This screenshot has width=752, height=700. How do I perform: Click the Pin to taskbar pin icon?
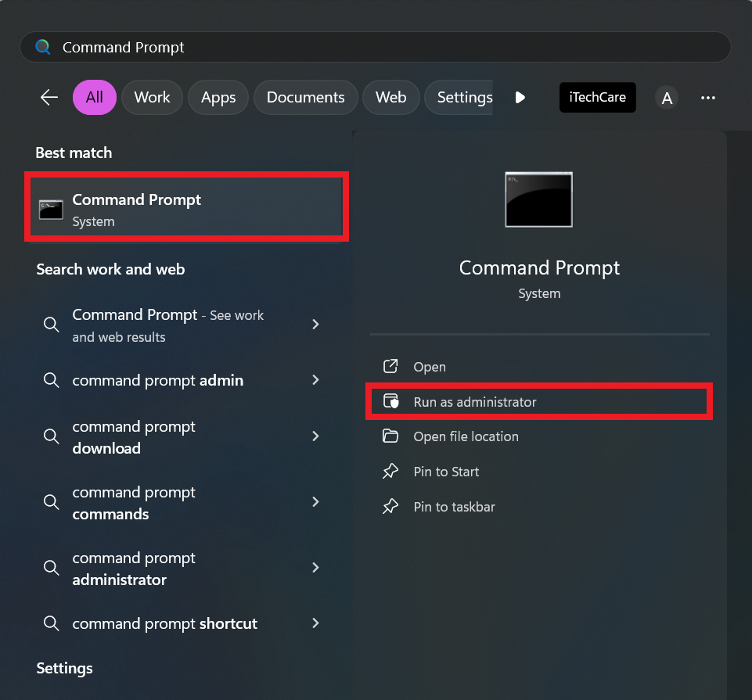390,506
